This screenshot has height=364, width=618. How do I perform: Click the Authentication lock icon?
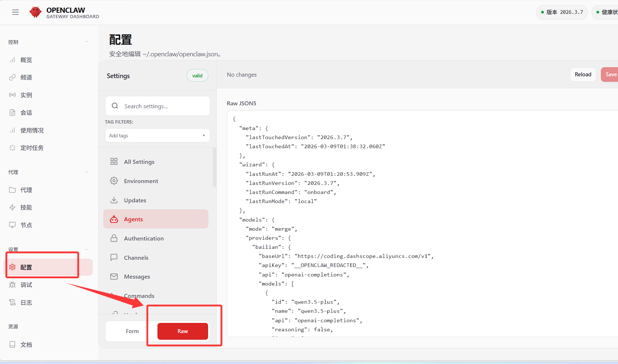(114, 238)
